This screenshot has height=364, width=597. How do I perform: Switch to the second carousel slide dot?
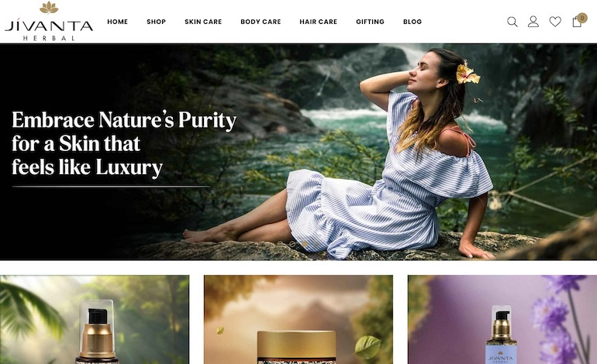[292, 244]
